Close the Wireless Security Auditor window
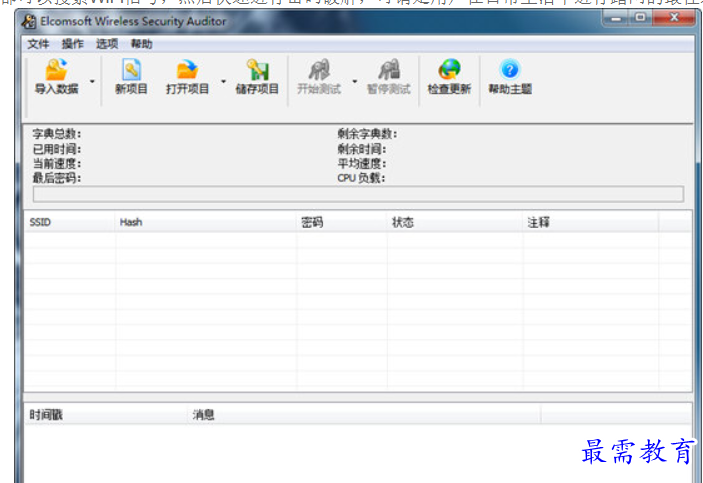The height and width of the screenshot is (483, 703). coord(673,18)
